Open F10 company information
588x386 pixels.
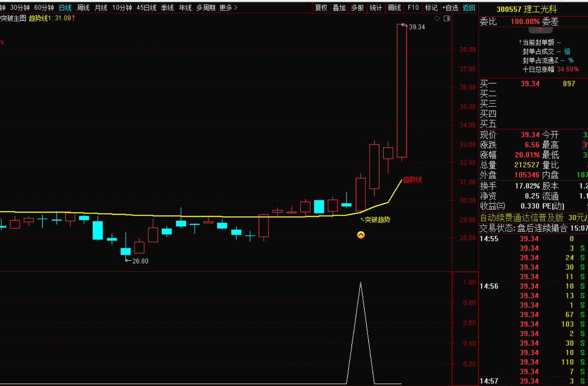pyautogui.click(x=413, y=8)
